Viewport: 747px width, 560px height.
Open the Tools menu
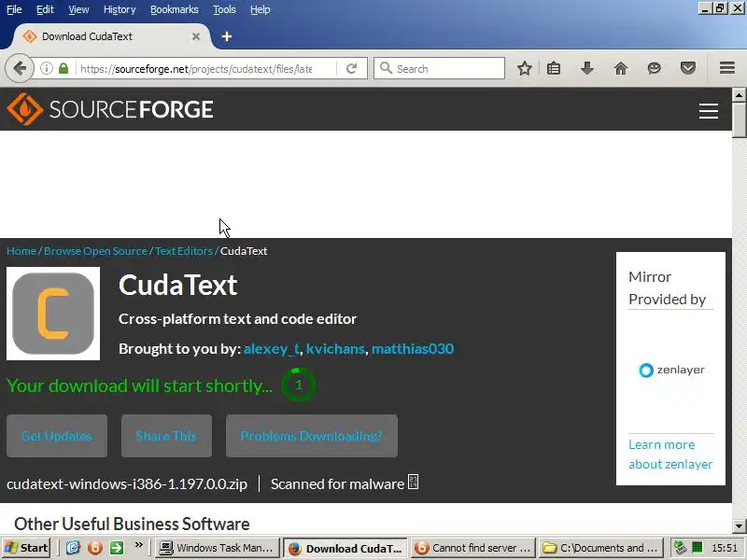[224, 9]
